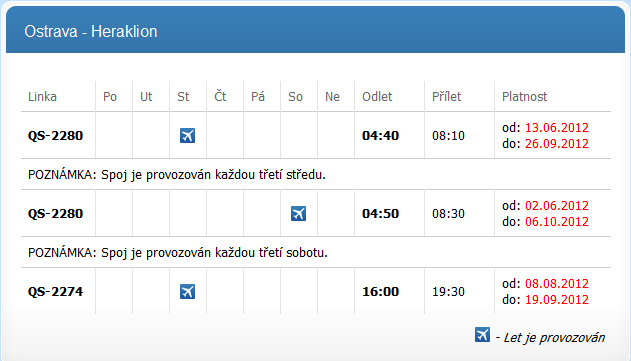Screen dimensions: 631x361
Task: Click the So day column header
Action: click(295, 97)
